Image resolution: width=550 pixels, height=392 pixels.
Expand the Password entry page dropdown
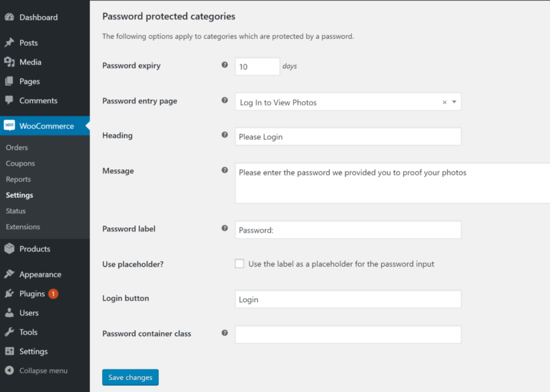coord(455,101)
